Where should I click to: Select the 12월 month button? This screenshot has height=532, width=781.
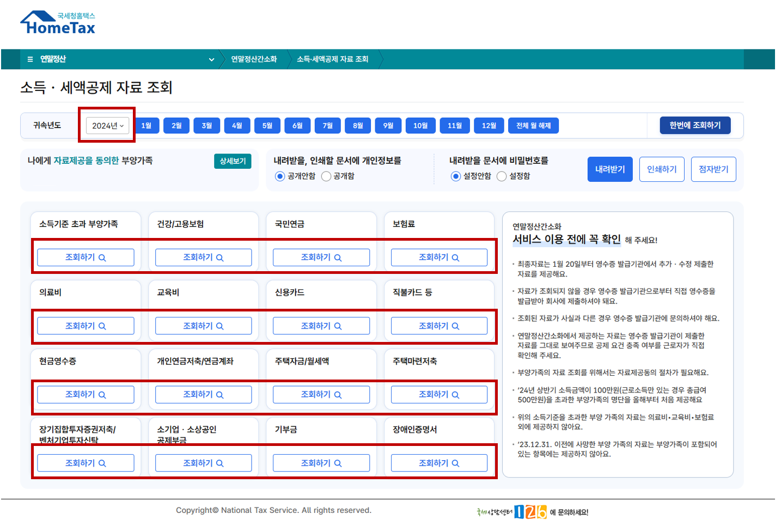(489, 126)
